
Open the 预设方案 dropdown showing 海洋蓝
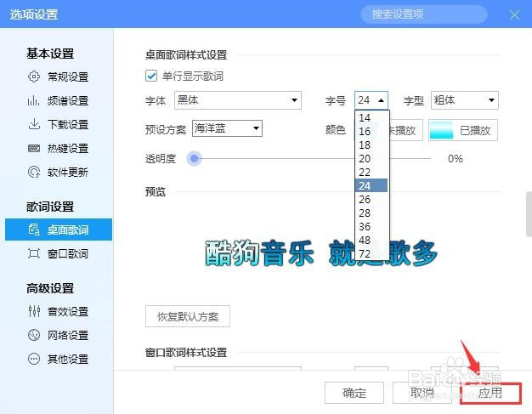click(x=227, y=128)
